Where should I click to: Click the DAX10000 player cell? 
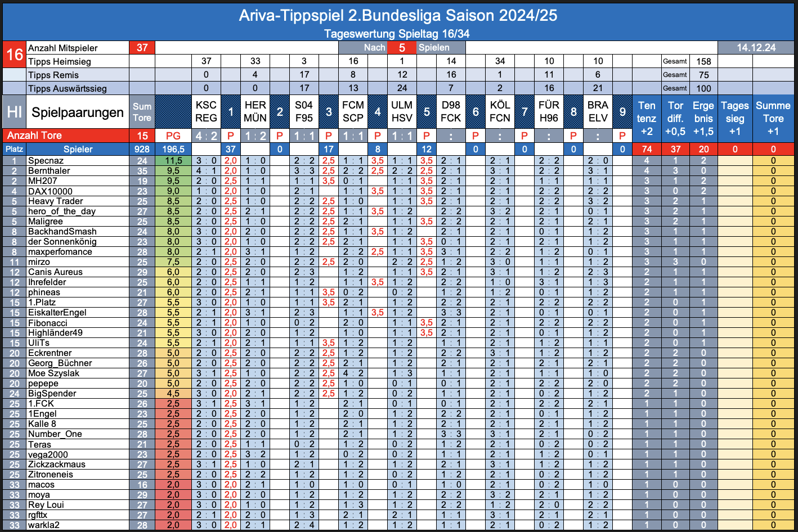coord(78,191)
